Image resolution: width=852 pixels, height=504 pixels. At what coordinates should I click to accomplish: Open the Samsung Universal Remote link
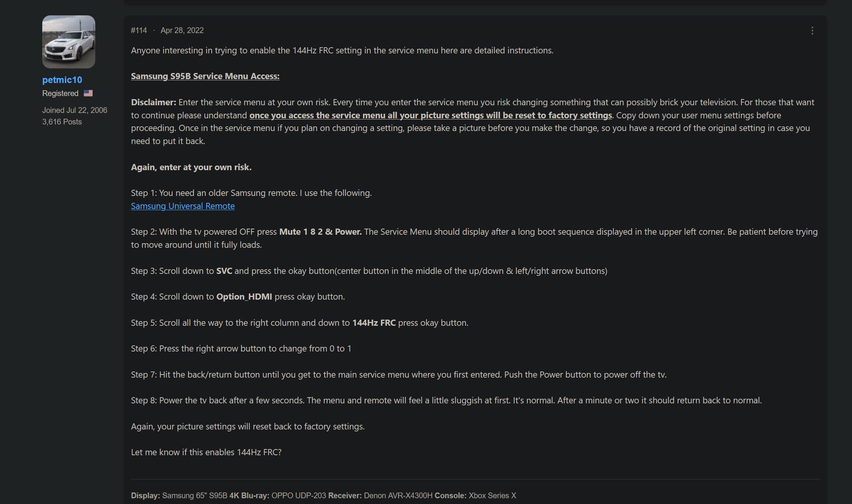(x=183, y=206)
